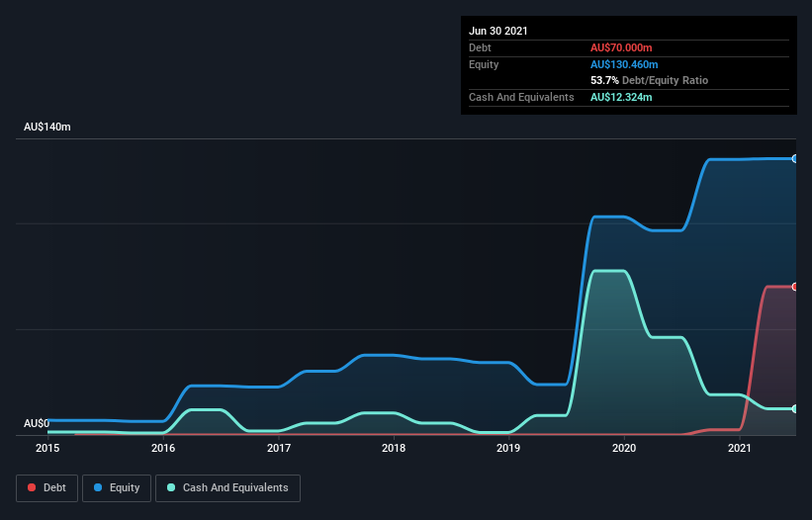Click the tooltip Equity row label
This screenshot has width=812, height=520.
click(484, 64)
